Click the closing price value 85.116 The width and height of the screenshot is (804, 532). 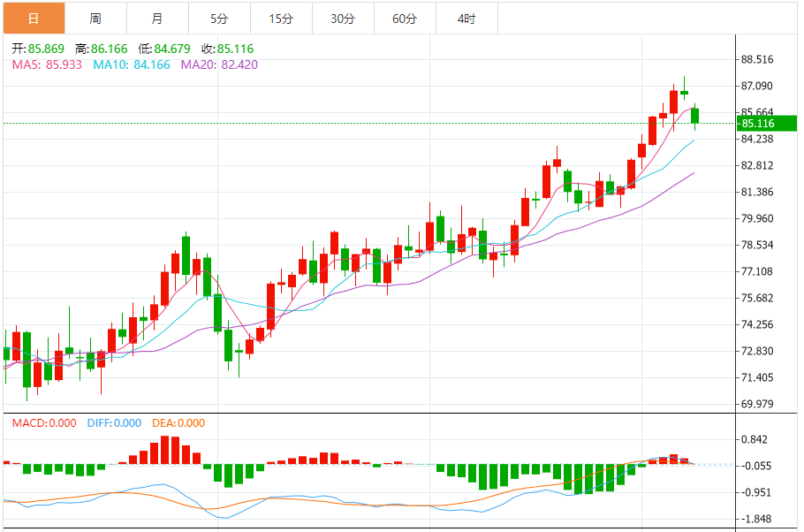[235, 49]
